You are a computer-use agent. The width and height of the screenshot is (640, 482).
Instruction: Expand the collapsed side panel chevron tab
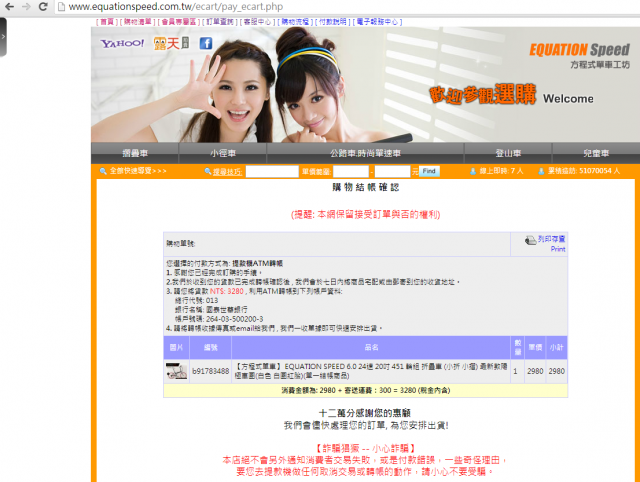point(3,37)
